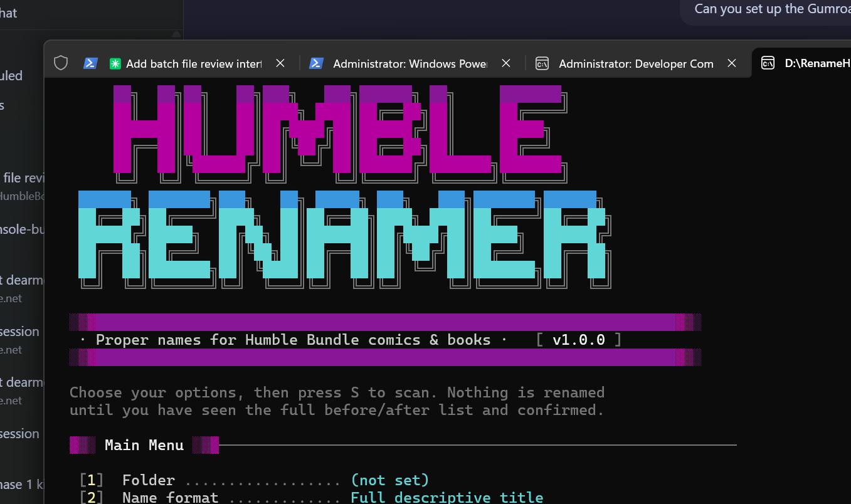Click the green asterisk icon on batch review tab
This screenshot has width=851, height=504.
[115, 63]
